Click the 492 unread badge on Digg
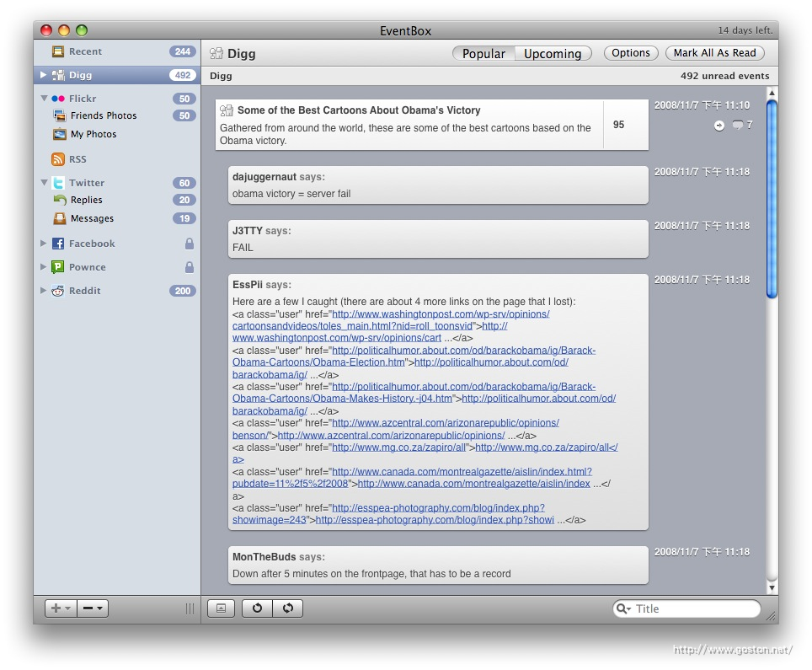The width and height of the screenshot is (812, 670). [183, 75]
